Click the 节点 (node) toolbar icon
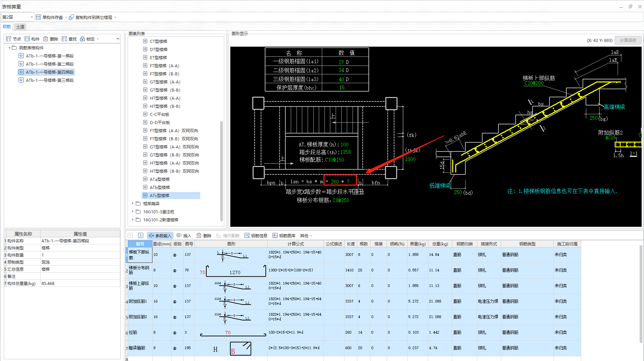The height and width of the screenshot is (361, 644). (9, 39)
